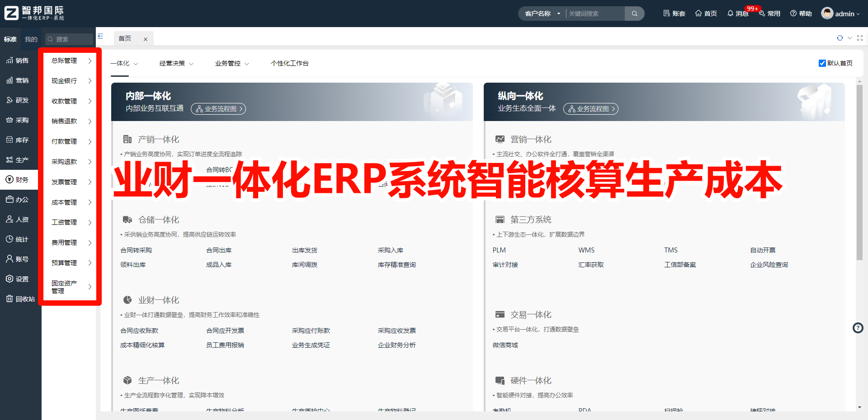
Task: Open 预算管理 in finance submenu
Action: click(x=71, y=263)
